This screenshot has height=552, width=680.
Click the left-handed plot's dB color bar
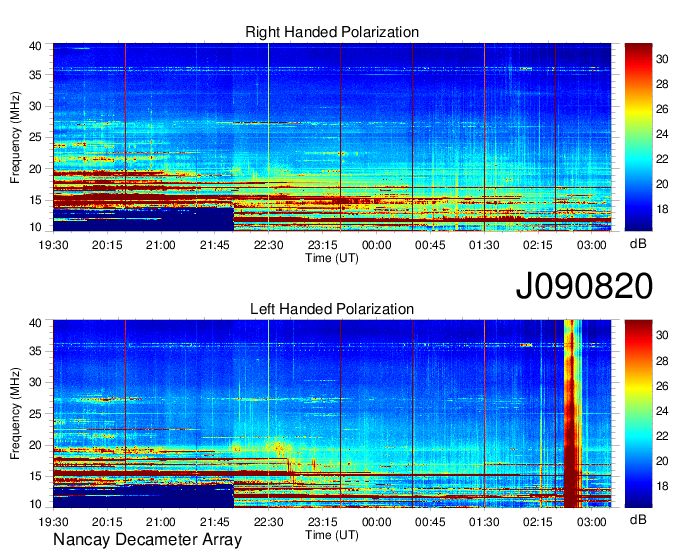pos(638,414)
